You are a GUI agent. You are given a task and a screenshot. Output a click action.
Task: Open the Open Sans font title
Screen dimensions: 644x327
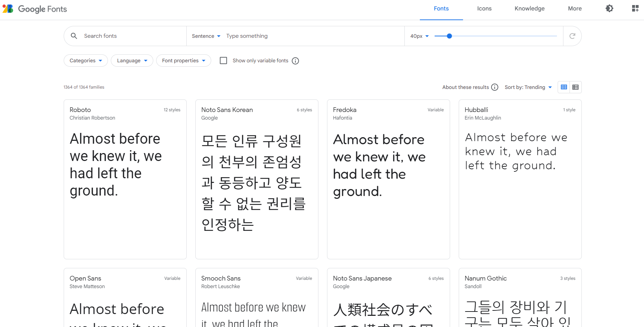[x=85, y=278]
